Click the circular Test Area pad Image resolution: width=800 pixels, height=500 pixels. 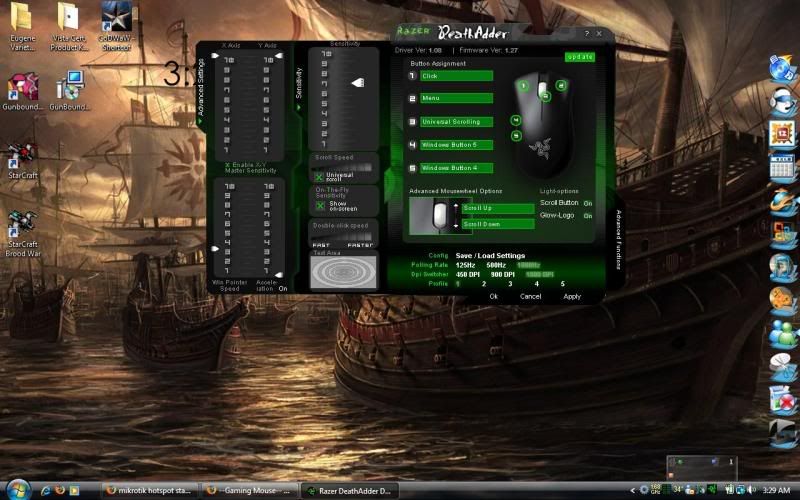343,272
